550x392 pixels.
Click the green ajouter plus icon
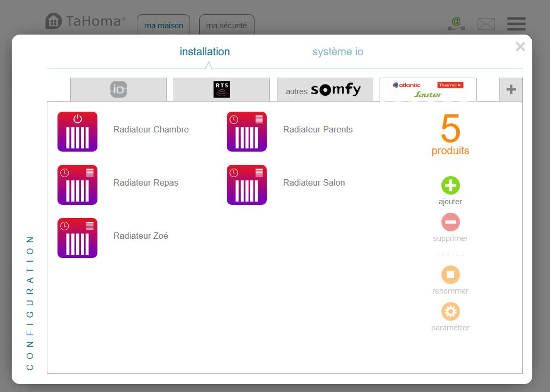coord(450,186)
